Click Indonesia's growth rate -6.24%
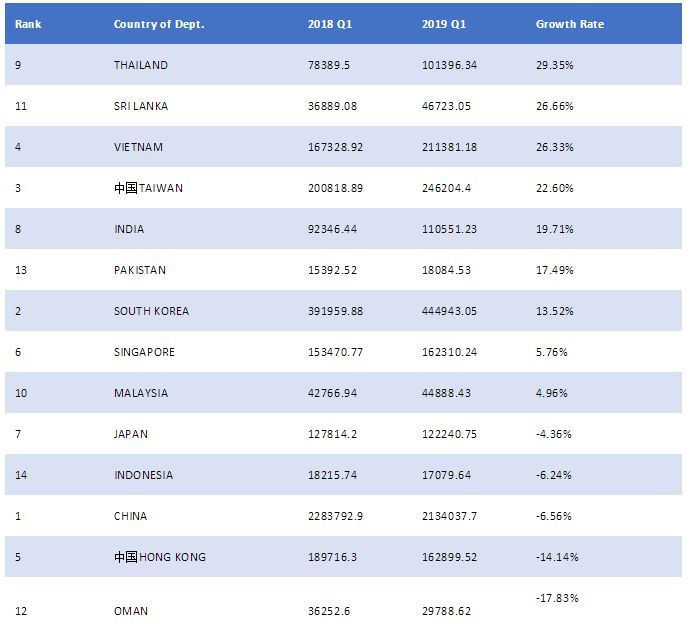Viewport: 687px width, 633px height. tap(554, 475)
